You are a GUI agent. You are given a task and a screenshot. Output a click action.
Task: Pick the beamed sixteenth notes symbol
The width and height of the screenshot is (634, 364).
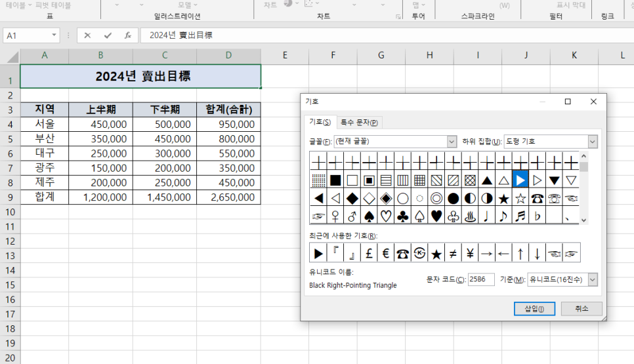click(520, 216)
